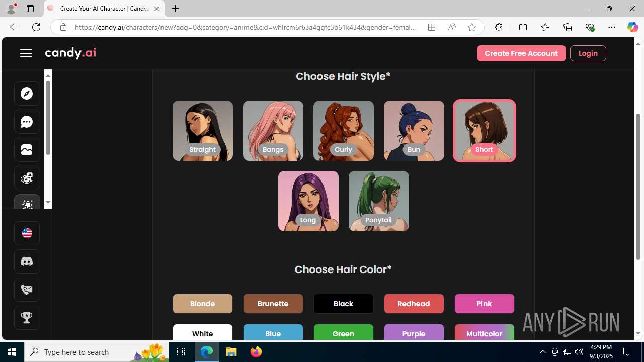The image size is (644, 362).
Task: Go back to previous page
Action: coord(14,27)
